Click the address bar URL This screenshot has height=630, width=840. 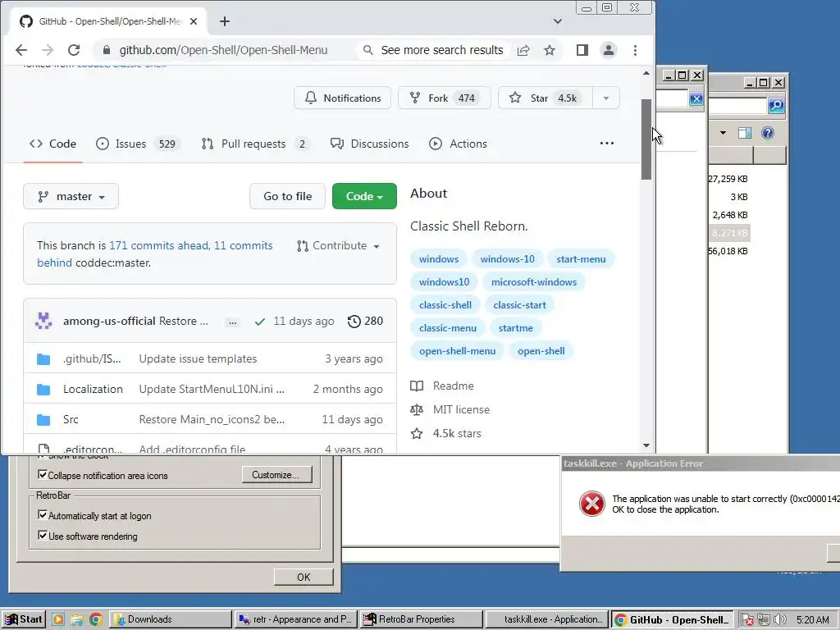click(x=223, y=50)
